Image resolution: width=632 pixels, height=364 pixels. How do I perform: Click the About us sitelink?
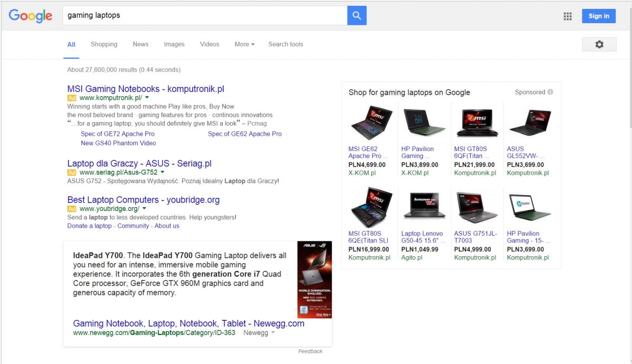tap(167, 226)
